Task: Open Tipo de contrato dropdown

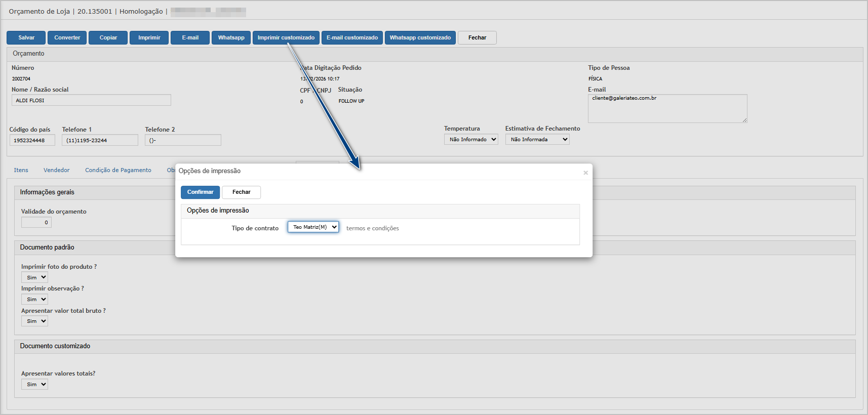Action: 313,227
